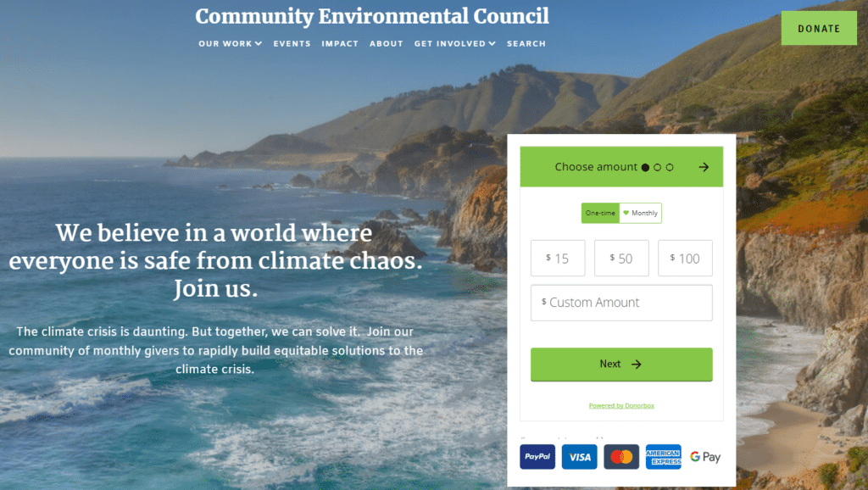868x490 pixels.
Task: Click the Google Pay icon
Action: point(704,456)
